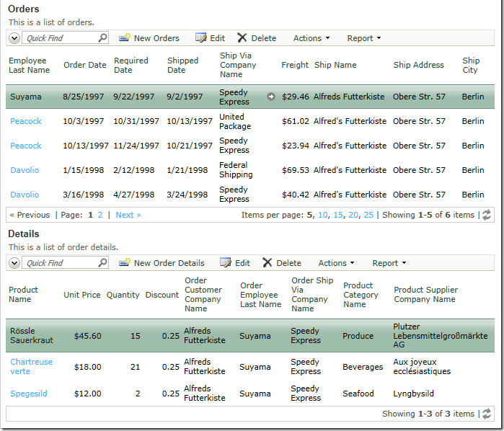Sort Details by Unit Price header

point(82,295)
